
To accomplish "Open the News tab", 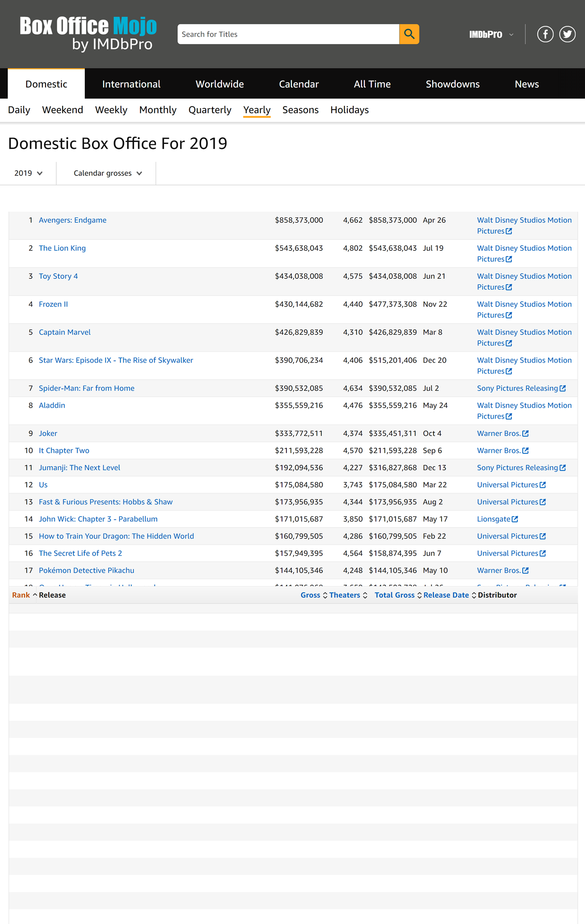I will point(527,84).
